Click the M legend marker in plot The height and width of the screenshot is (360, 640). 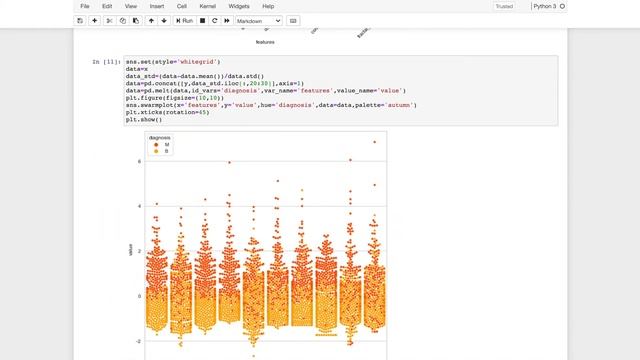point(156,144)
